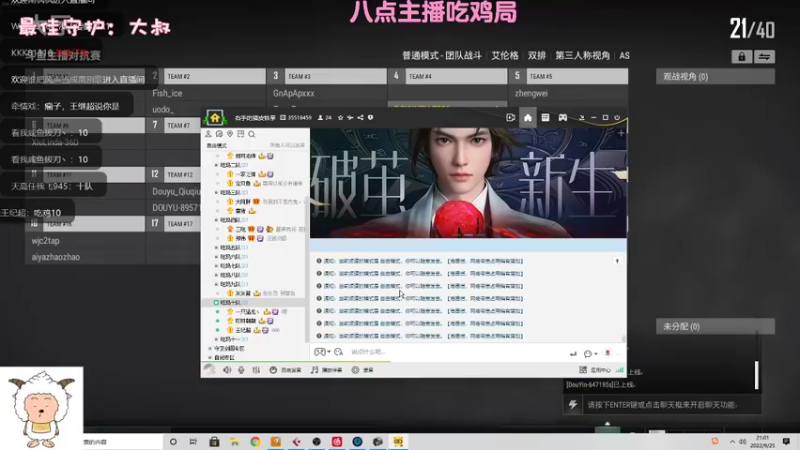Click the info exclamation icon in YY title bar
This screenshot has height=450, width=800.
[370, 117]
